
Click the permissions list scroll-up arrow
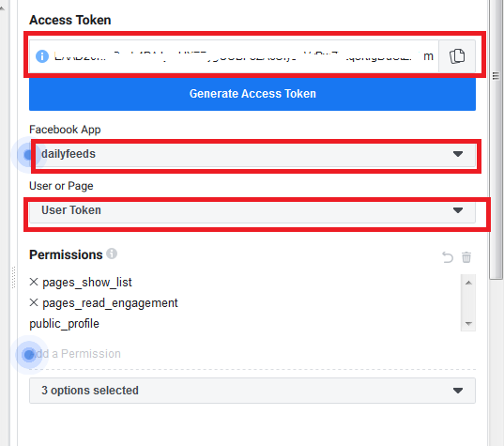[x=468, y=283]
